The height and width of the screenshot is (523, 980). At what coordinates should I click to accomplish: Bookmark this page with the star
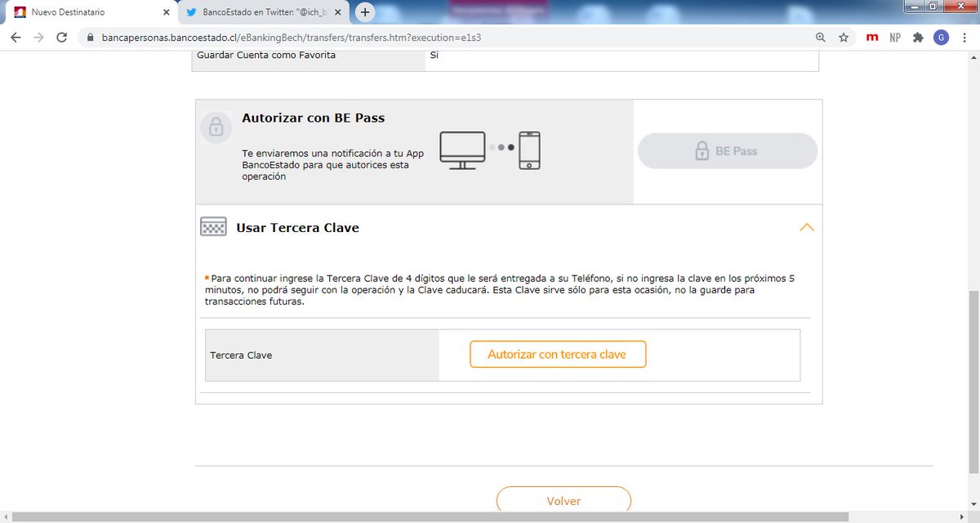(x=844, y=38)
